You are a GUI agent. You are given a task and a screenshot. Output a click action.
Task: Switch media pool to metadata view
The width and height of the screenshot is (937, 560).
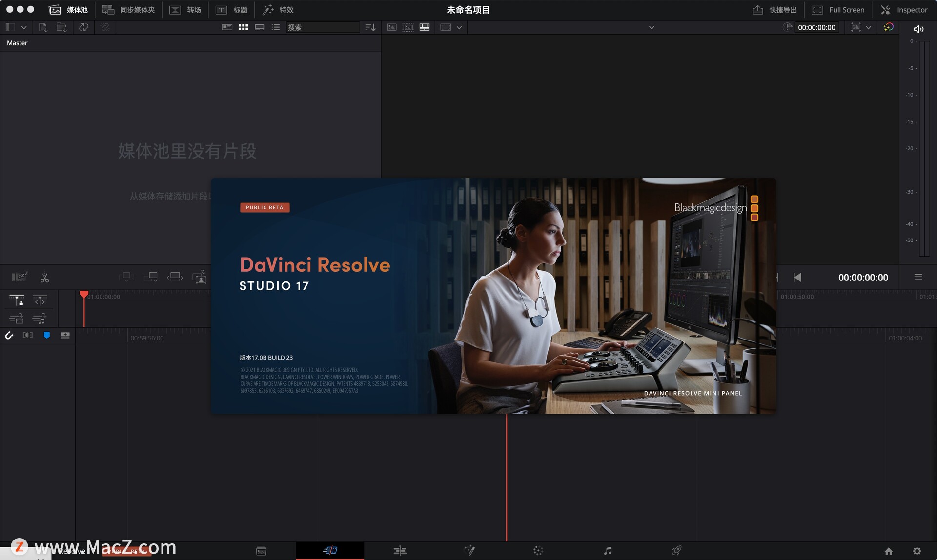tap(227, 27)
